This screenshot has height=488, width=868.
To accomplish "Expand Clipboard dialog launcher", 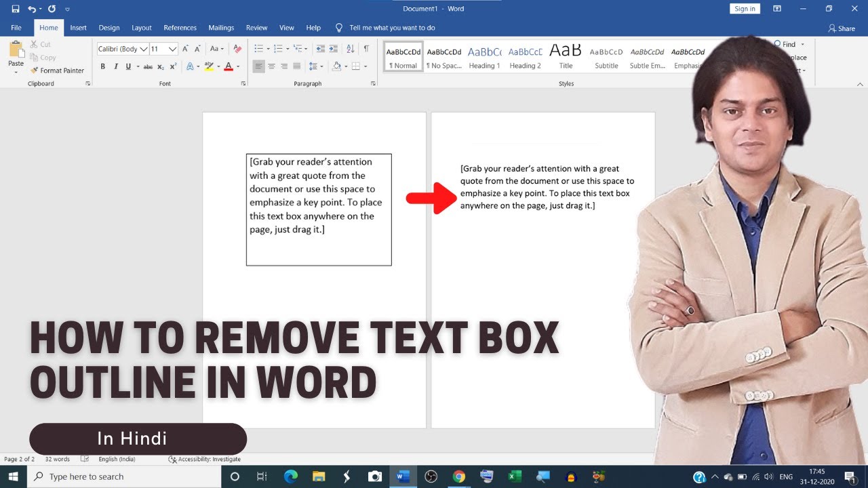I will pyautogui.click(x=87, y=83).
